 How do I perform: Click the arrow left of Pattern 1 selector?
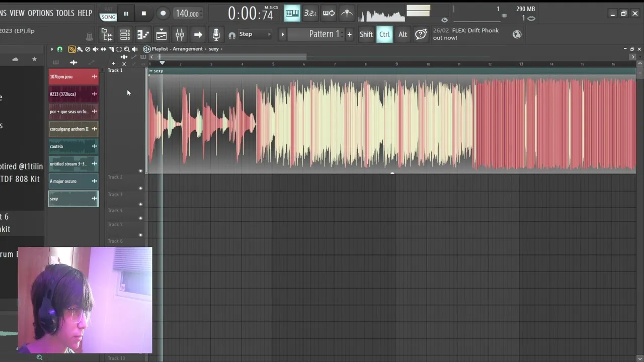coord(282,34)
